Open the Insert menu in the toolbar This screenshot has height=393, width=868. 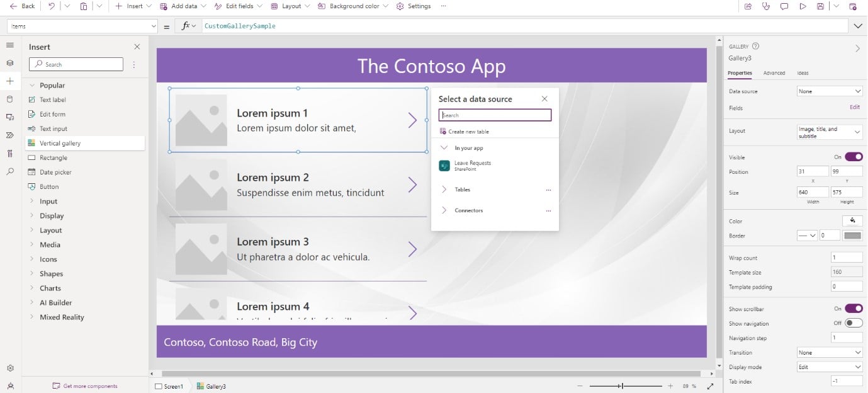pos(133,6)
